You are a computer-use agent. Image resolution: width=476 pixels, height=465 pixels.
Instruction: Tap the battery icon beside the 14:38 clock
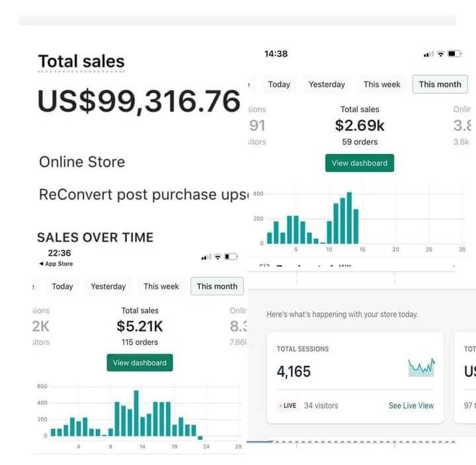pyautogui.click(x=454, y=54)
